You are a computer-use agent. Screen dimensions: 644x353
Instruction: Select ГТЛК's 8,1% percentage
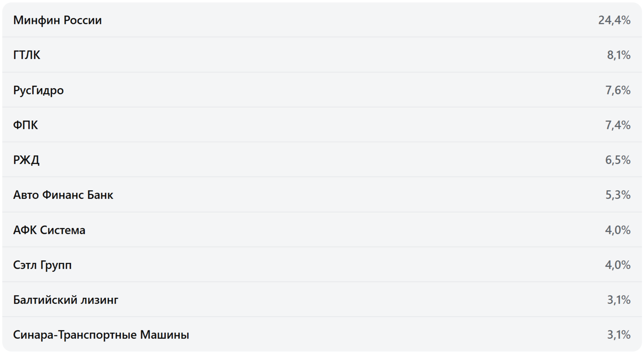pyautogui.click(x=618, y=55)
